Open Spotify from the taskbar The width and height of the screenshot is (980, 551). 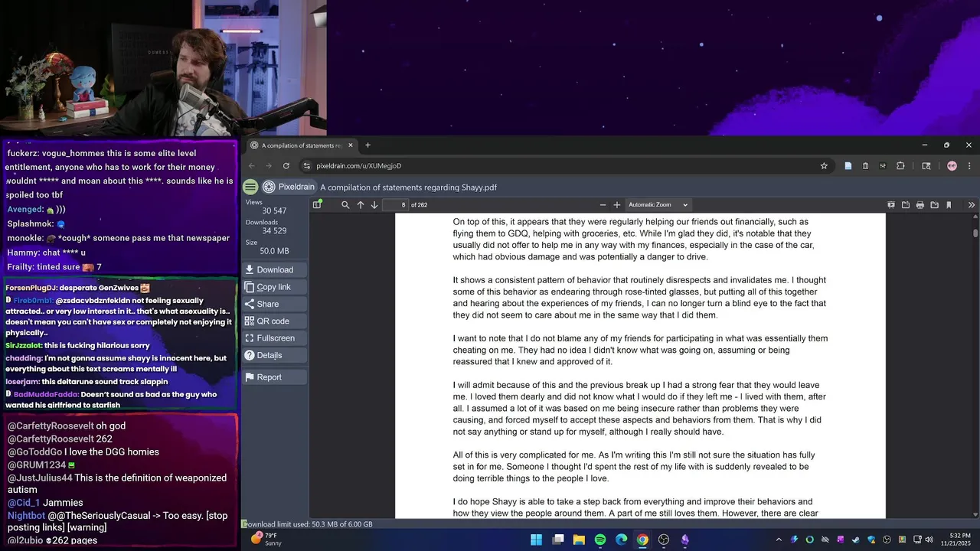pyautogui.click(x=600, y=540)
